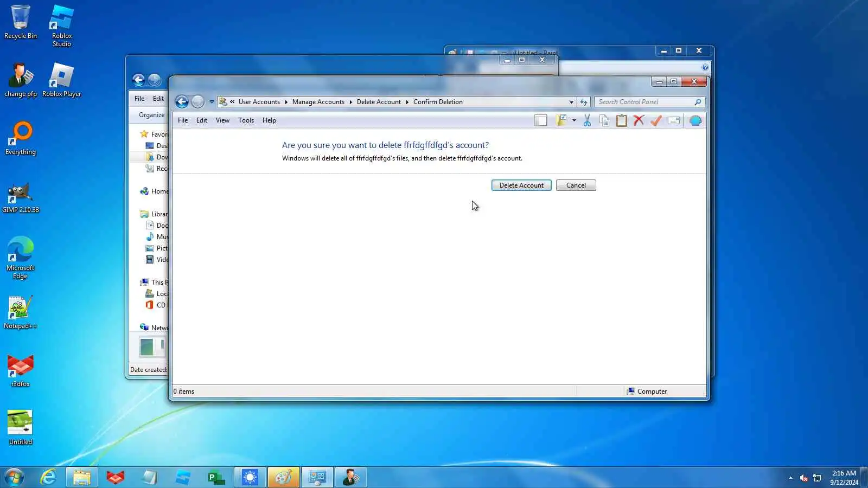Open the Windows Start menu

click(14, 477)
